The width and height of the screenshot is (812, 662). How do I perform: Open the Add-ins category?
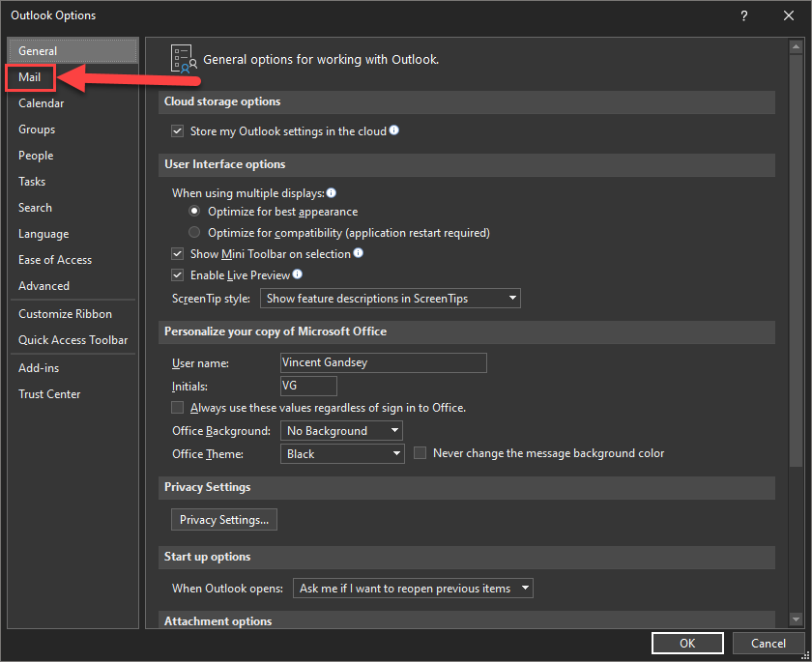[73, 368]
